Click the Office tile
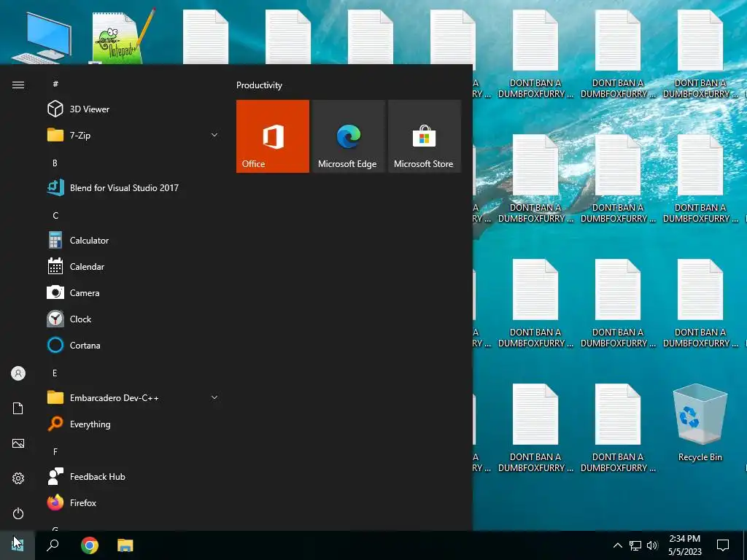Viewport: 747px width, 560px height. 273,136
